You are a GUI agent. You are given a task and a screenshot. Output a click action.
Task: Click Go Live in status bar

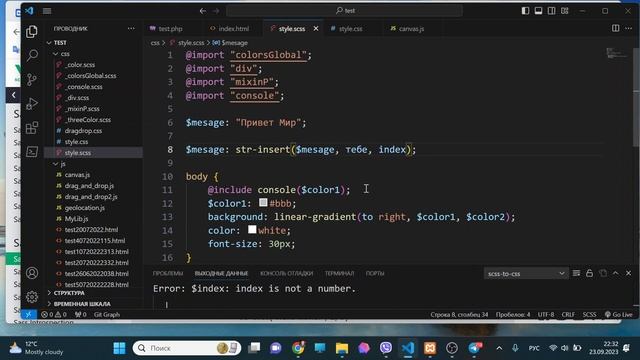click(x=619, y=315)
